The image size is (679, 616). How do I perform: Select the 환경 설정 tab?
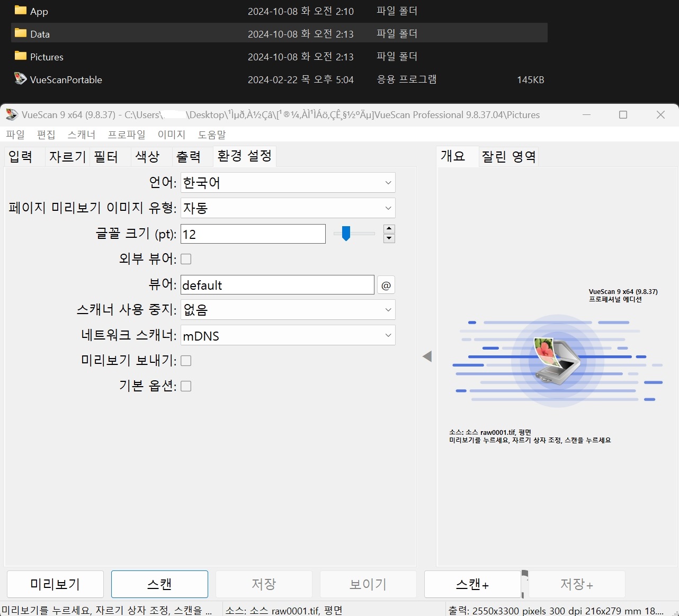point(245,156)
